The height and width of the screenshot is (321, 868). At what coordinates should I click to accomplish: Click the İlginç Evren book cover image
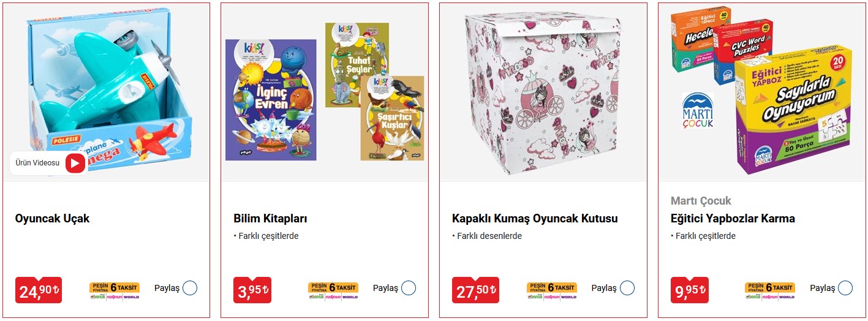271,100
